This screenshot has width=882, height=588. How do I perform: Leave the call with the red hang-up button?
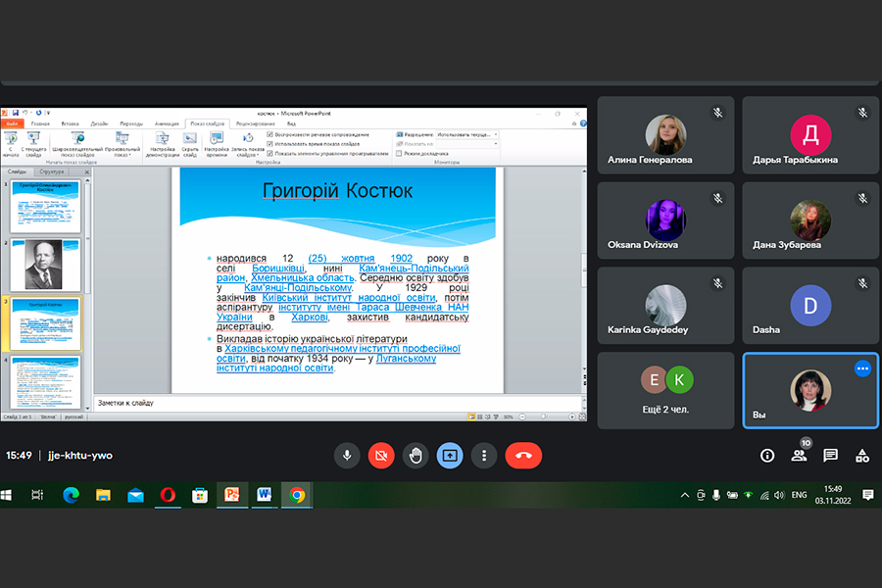click(523, 455)
